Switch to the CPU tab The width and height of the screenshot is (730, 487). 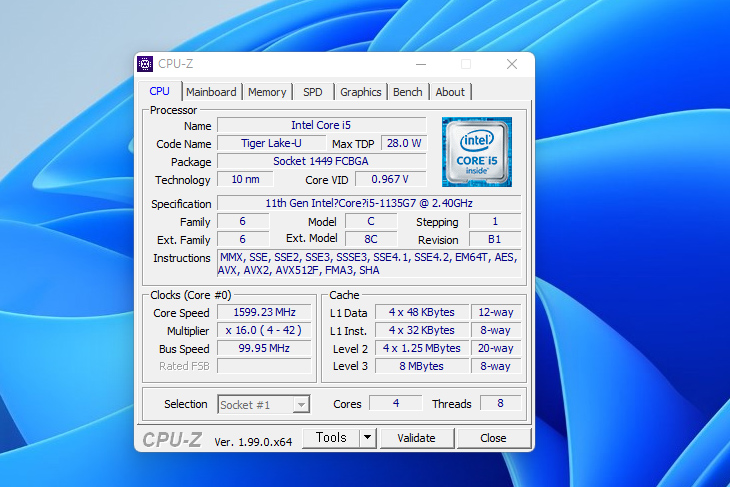pyautogui.click(x=159, y=91)
